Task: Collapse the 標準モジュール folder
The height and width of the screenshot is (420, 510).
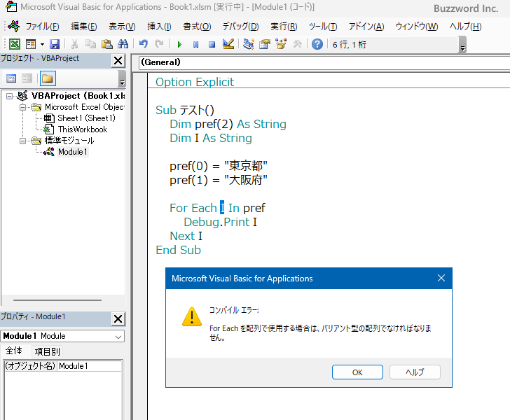Action: pyautogui.click(x=22, y=141)
